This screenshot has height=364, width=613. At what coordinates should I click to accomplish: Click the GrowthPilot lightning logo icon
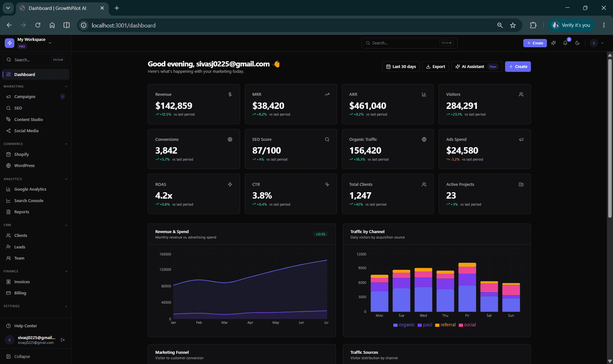point(10,43)
